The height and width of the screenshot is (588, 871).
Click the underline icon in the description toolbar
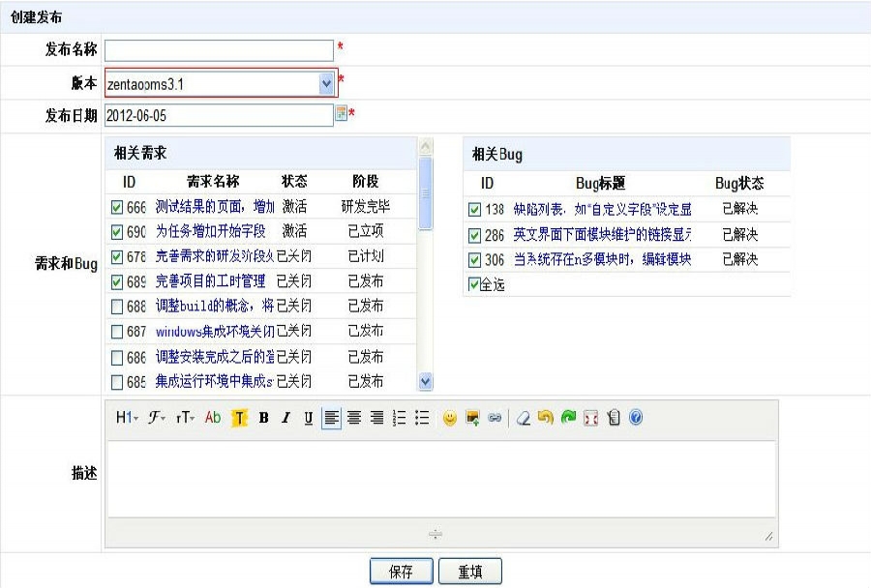[306, 418]
